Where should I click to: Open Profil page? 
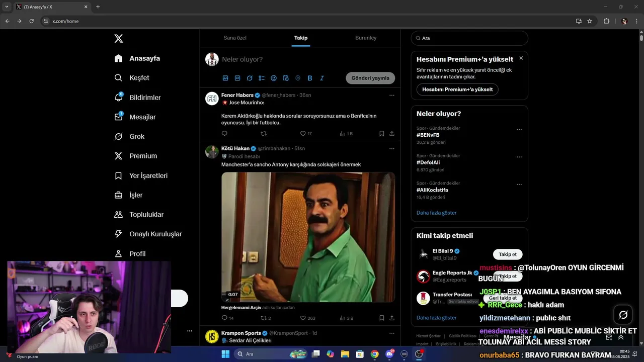[x=130, y=254]
